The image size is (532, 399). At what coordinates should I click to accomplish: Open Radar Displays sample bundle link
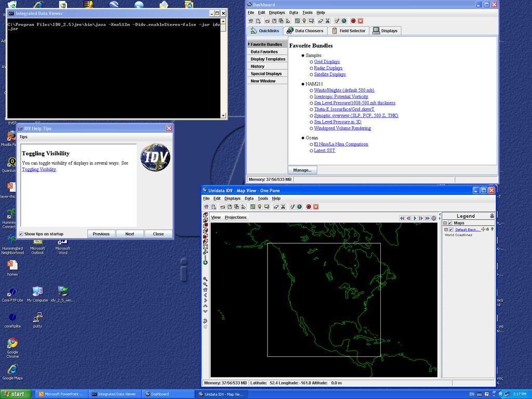click(x=328, y=68)
